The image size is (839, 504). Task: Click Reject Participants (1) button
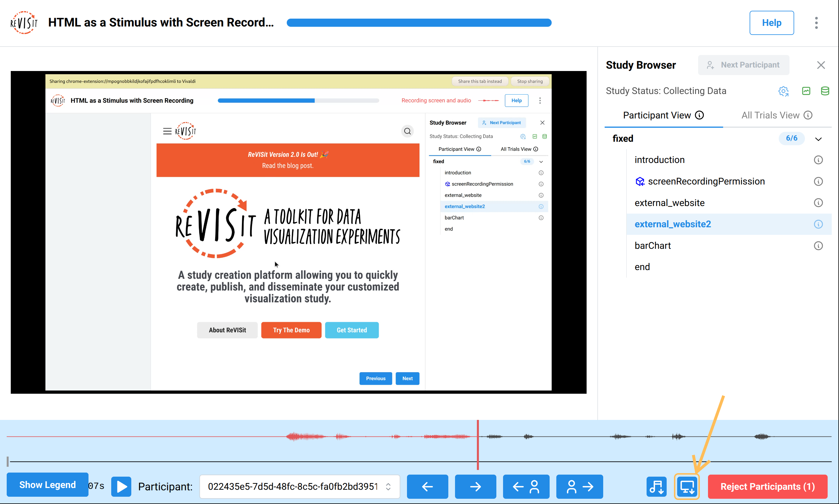click(767, 486)
